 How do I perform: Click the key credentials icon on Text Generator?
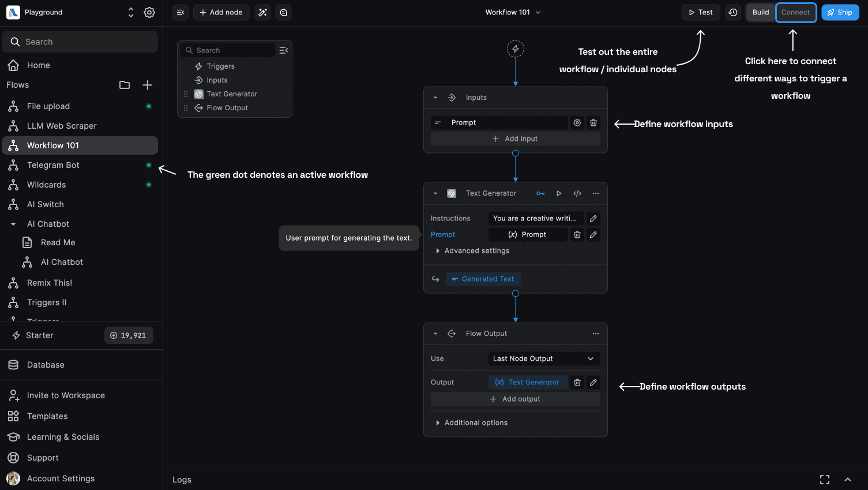click(540, 193)
